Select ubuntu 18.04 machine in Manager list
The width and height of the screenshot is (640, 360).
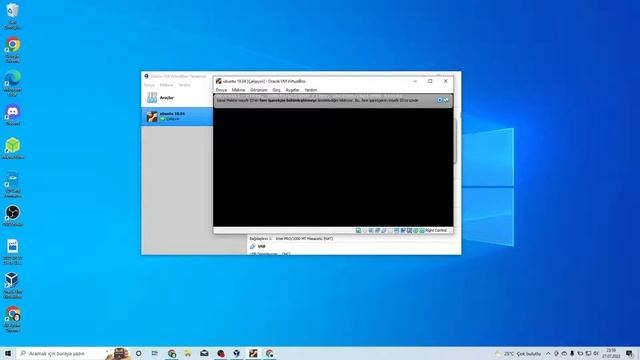(x=177, y=116)
